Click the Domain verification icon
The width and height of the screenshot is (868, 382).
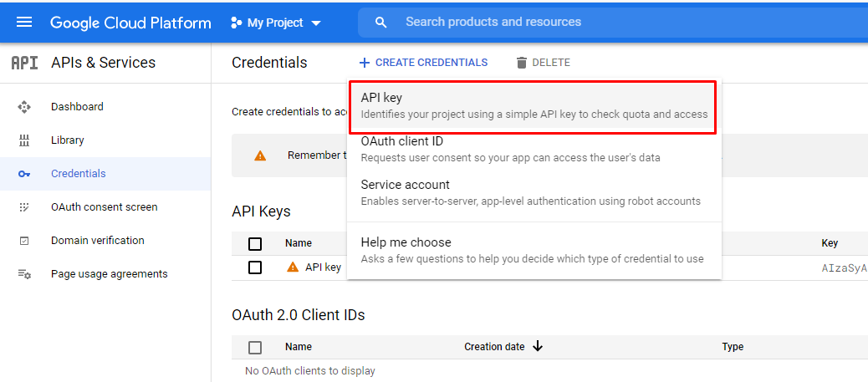click(x=23, y=241)
